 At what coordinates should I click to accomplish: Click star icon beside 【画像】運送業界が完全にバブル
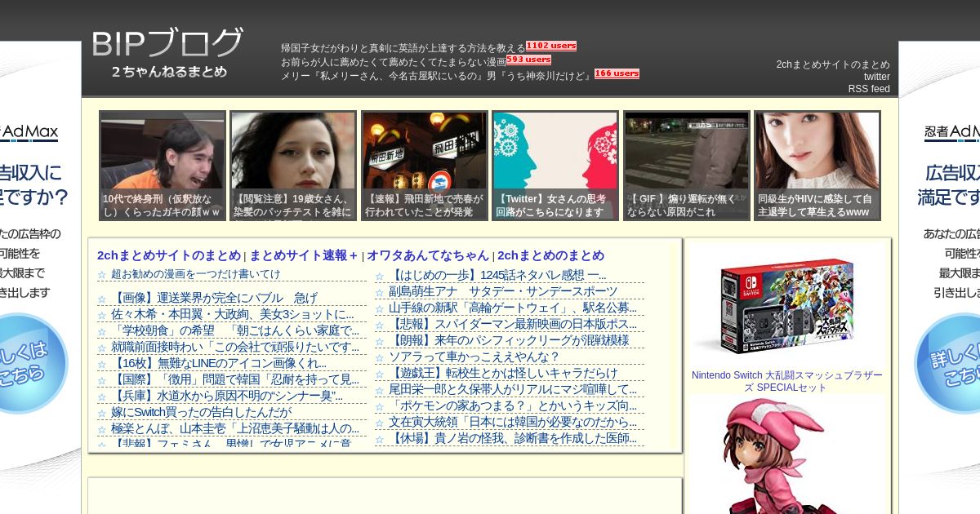102,299
